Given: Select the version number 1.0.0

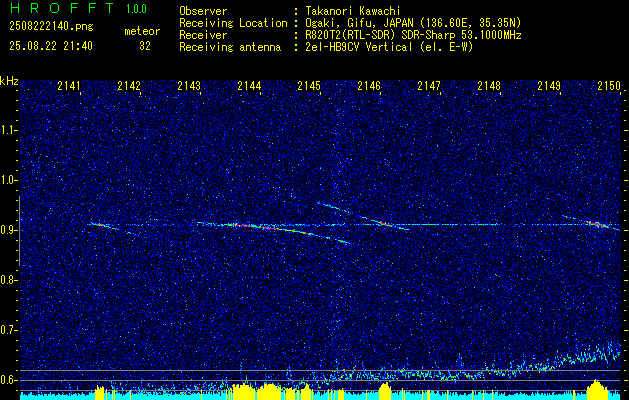Looking at the screenshot, I should coord(136,8).
